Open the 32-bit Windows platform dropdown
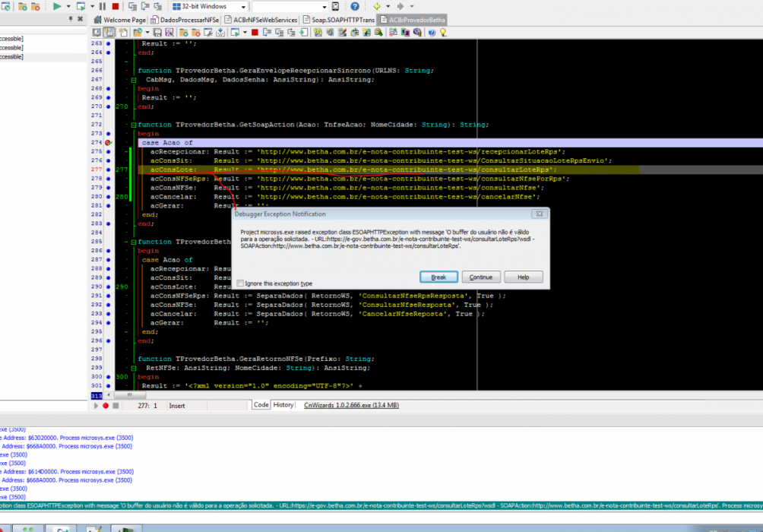 [x=209, y=6]
